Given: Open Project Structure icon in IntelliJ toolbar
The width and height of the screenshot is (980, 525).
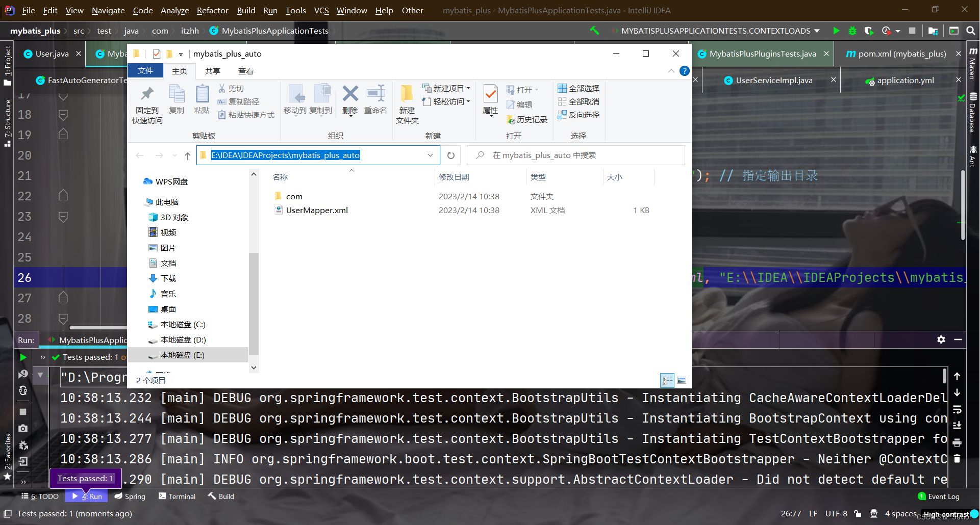Looking at the screenshot, I should click(x=933, y=31).
